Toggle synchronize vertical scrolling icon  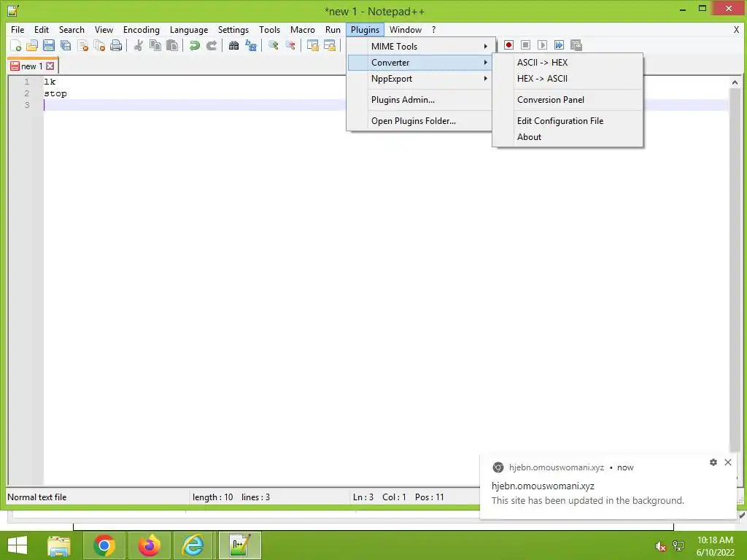tap(312, 45)
